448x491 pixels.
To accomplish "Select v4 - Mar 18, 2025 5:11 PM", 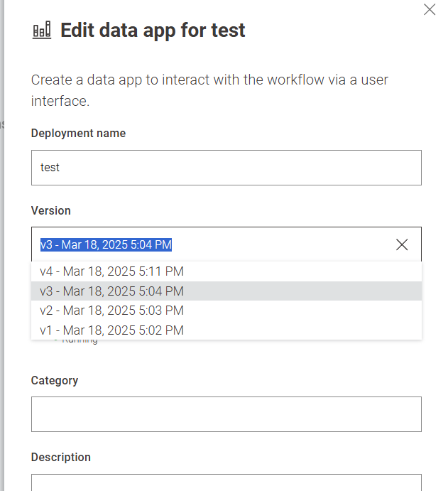I will (x=111, y=271).
